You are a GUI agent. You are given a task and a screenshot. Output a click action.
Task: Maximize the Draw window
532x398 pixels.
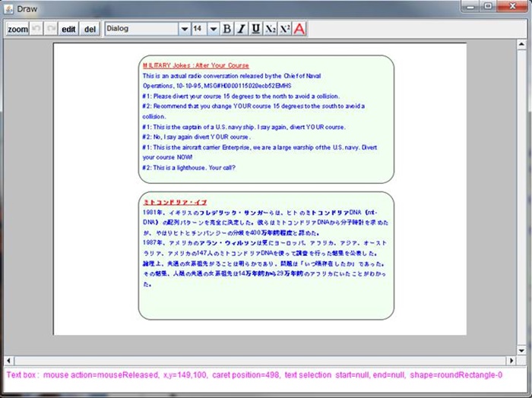tap(487, 5)
